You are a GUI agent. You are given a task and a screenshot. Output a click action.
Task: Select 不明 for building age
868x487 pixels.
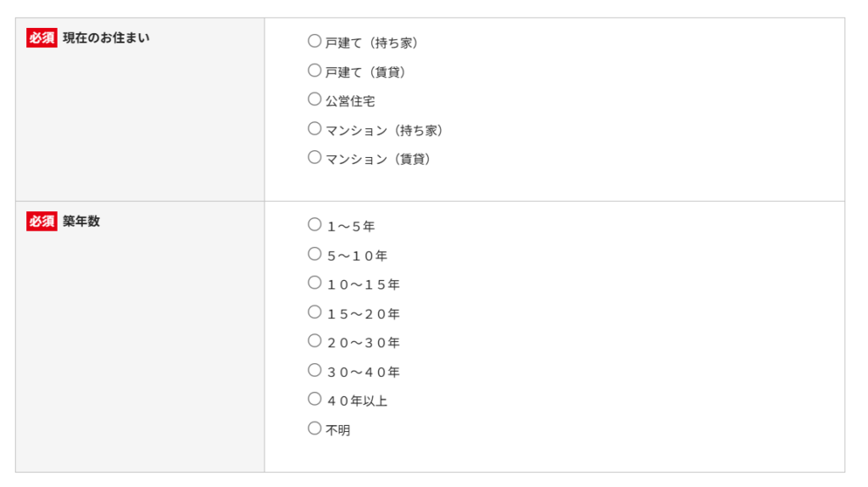click(x=314, y=428)
